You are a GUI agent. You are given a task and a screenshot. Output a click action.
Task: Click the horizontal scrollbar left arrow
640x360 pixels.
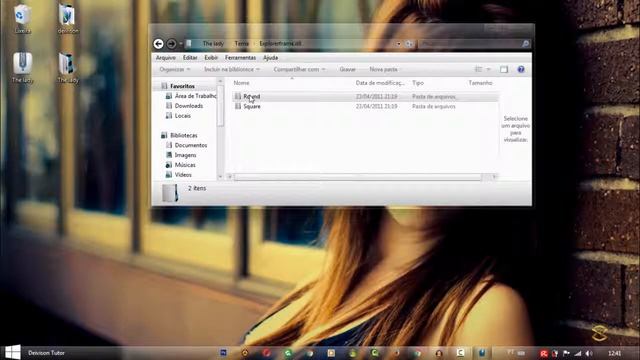pos(230,177)
